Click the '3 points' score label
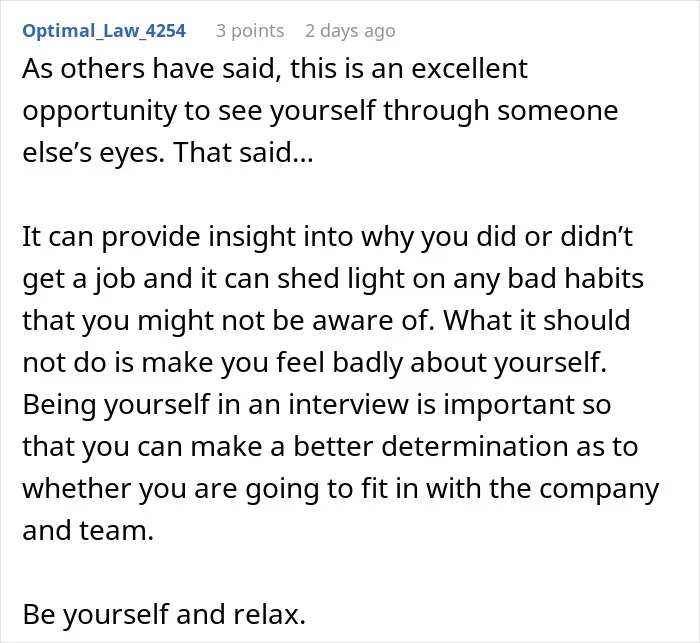700x643 pixels. 250,31
